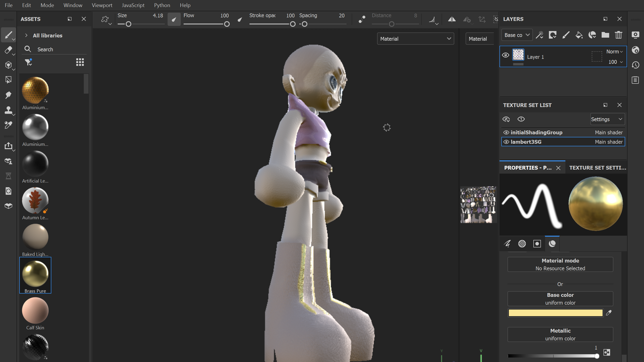Toggle lambert3SG texture set visibility
This screenshot has width=644, height=362.
[x=506, y=142]
